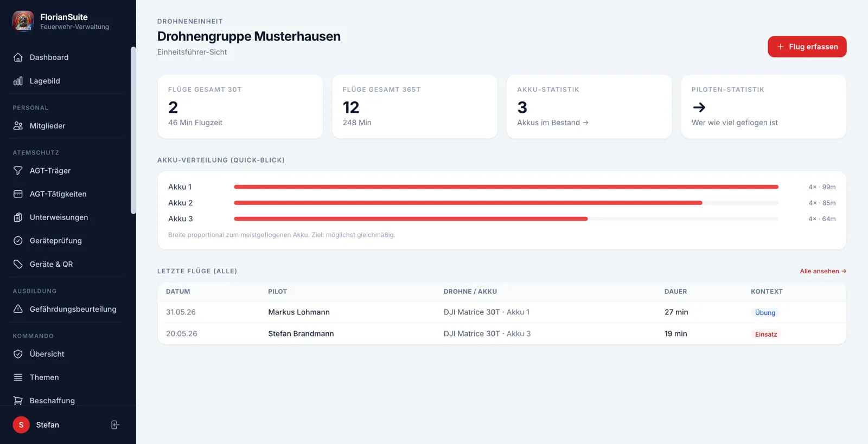
Task: Click the Drohne / Akku column header
Action: [470, 292]
